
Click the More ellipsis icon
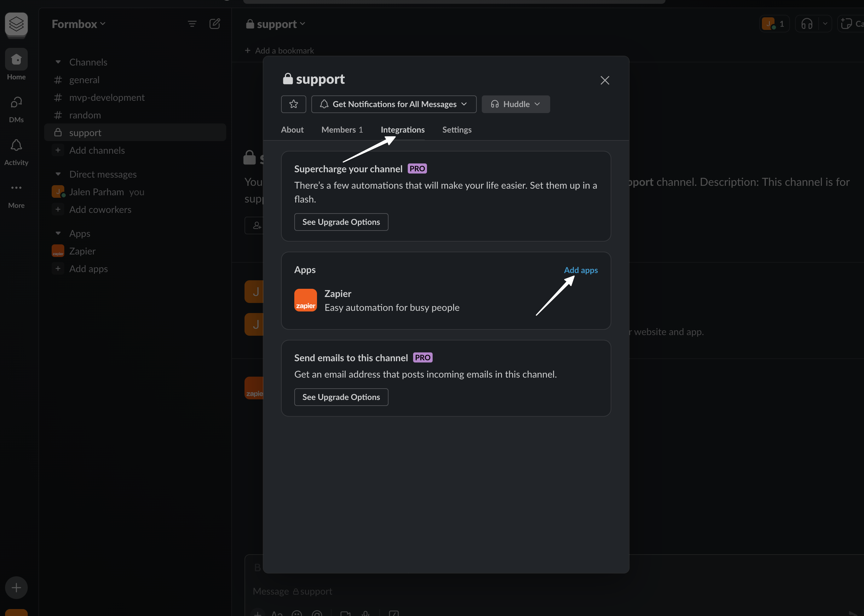16,188
